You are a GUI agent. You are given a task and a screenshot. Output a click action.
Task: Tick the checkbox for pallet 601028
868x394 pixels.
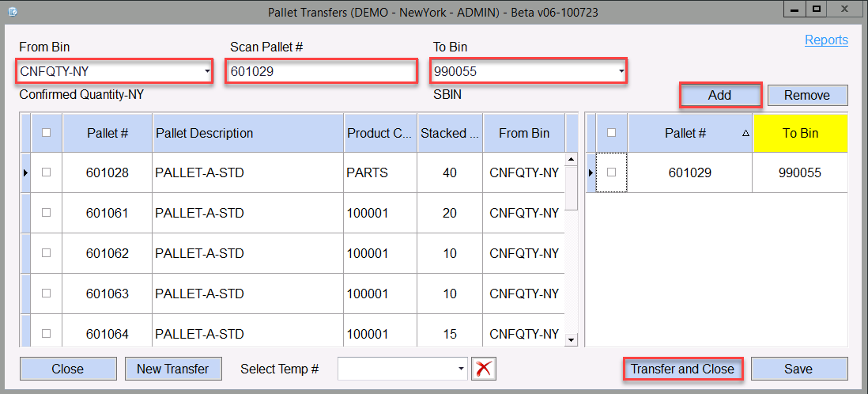pos(46,172)
